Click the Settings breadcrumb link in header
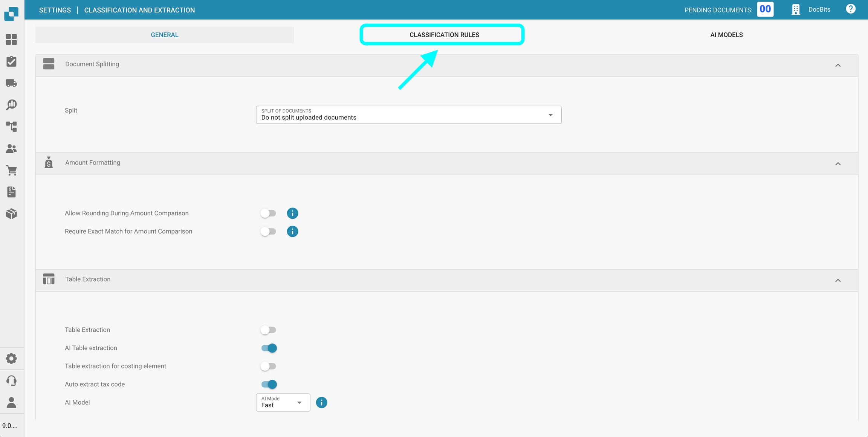Screen dimensions: 868x437 pyautogui.click(x=55, y=10)
